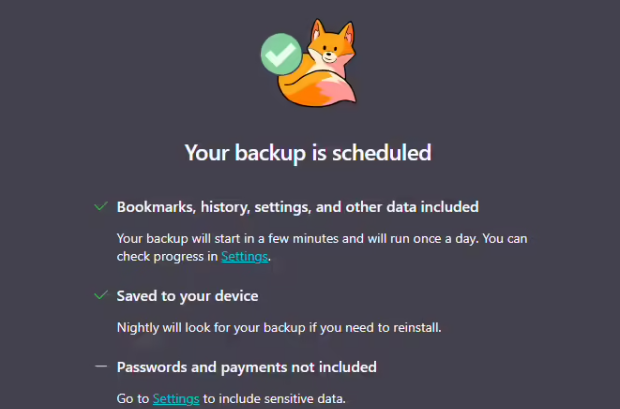The height and width of the screenshot is (409, 620).
Task: Select the 'Bookmarks, history, settings' item title
Action: tap(297, 207)
